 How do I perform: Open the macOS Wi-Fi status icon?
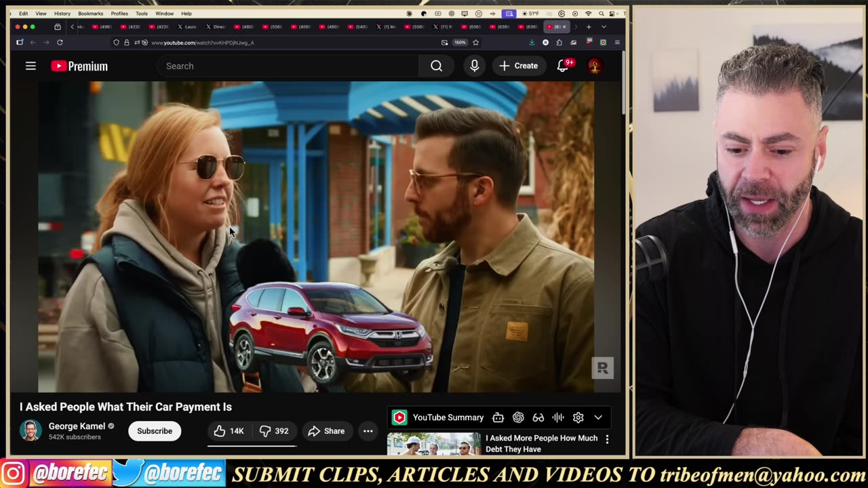588,14
